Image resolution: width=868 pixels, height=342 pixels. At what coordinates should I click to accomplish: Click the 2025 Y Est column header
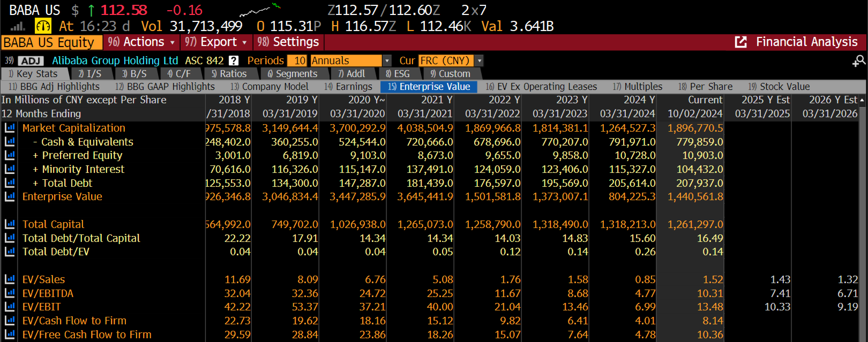765,100
